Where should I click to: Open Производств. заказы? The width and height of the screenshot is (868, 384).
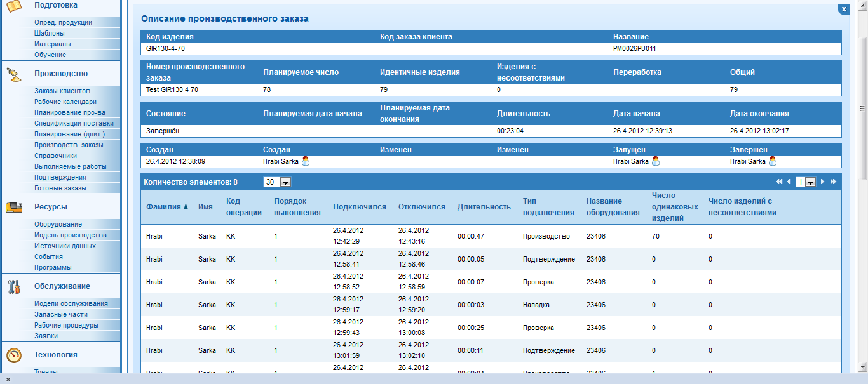(x=69, y=145)
